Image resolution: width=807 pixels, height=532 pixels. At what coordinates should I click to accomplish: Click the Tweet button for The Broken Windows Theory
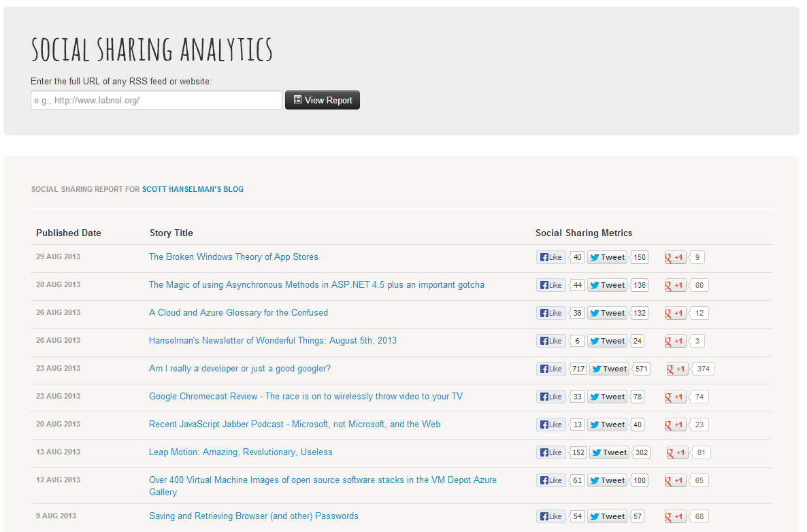coord(608,257)
